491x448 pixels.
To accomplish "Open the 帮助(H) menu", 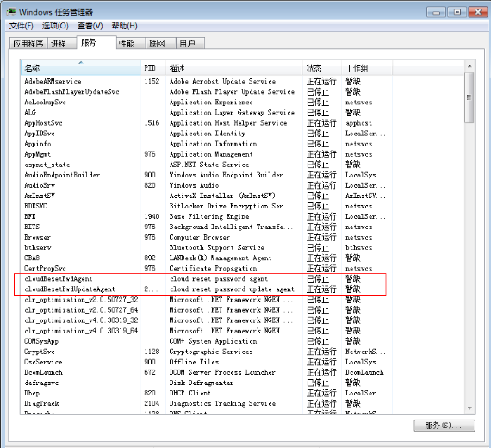I will pos(124,26).
